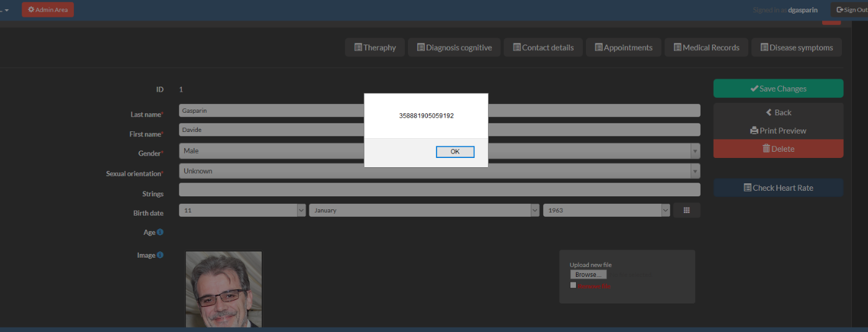Open the birth month dropdown

point(425,210)
